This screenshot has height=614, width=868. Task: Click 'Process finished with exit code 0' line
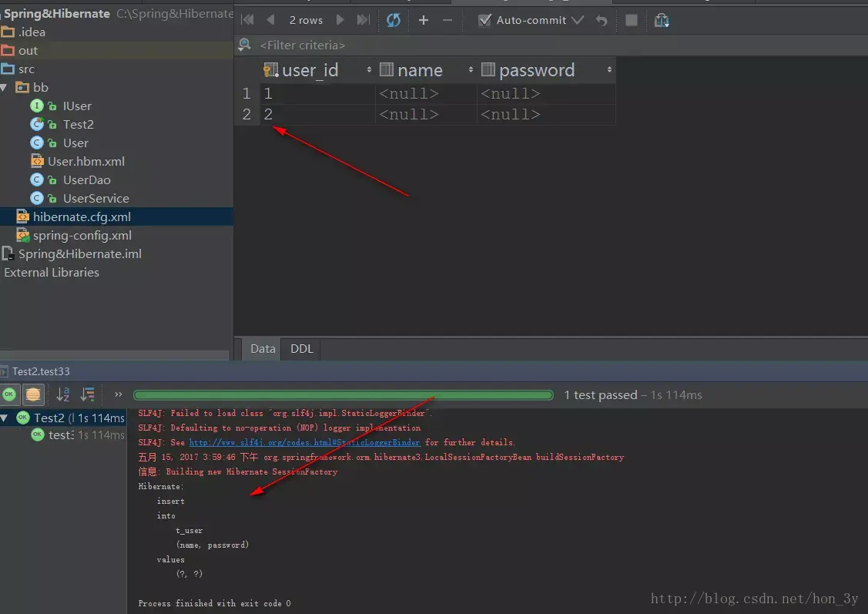click(x=214, y=603)
